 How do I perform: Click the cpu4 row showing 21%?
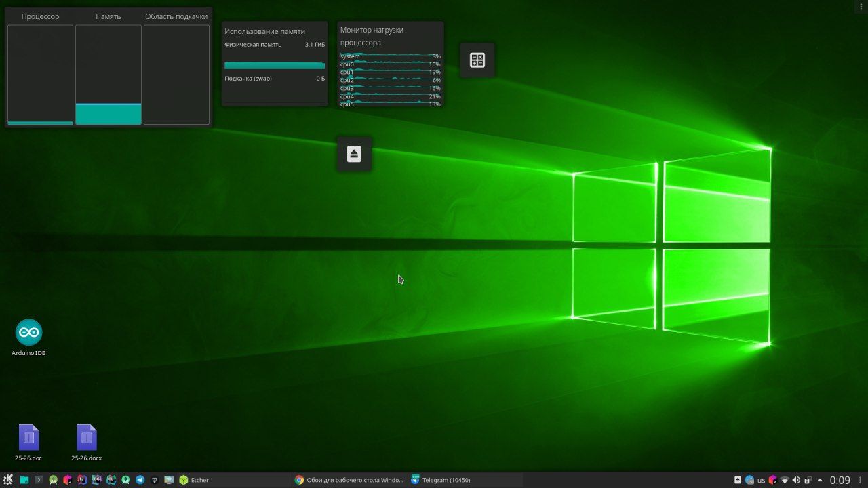pos(391,96)
